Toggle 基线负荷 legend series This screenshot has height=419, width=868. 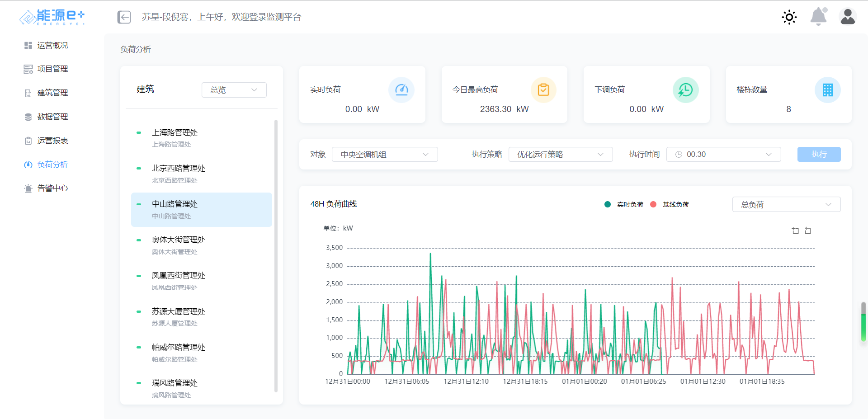[x=669, y=205]
